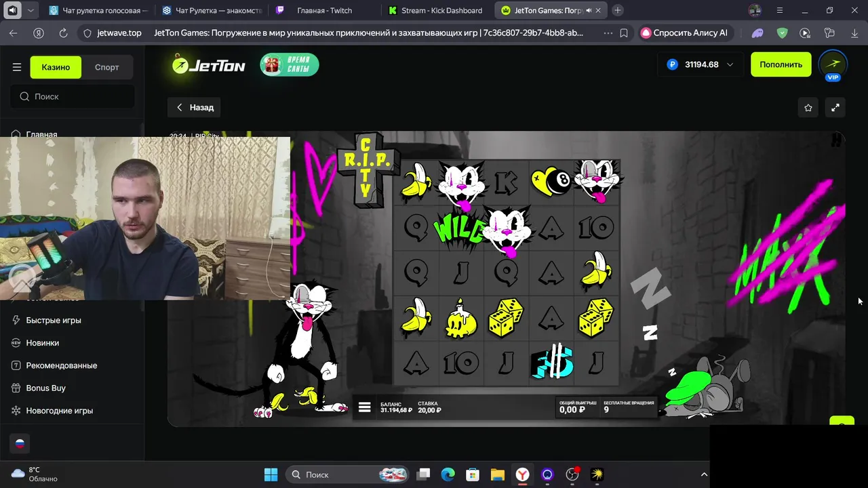Open the purple game controller extension
Screen dimensions: 868x488
pos(757,33)
